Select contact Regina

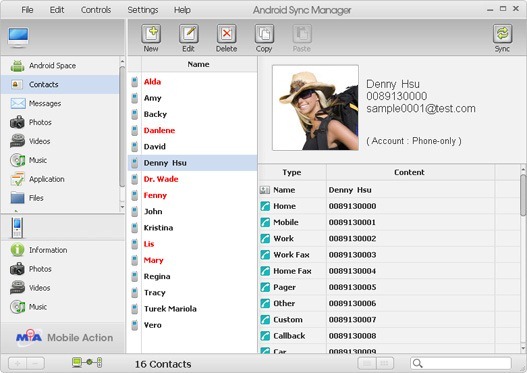pyautogui.click(x=192, y=277)
